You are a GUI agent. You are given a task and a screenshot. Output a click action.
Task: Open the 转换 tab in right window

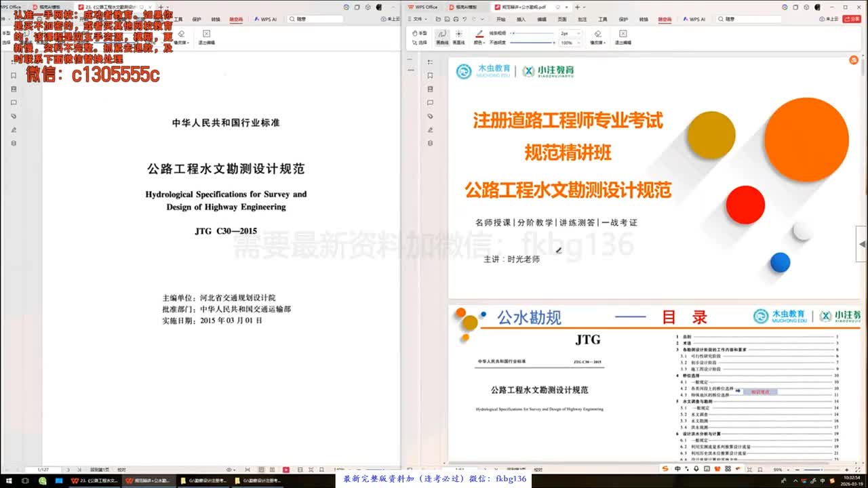click(644, 20)
